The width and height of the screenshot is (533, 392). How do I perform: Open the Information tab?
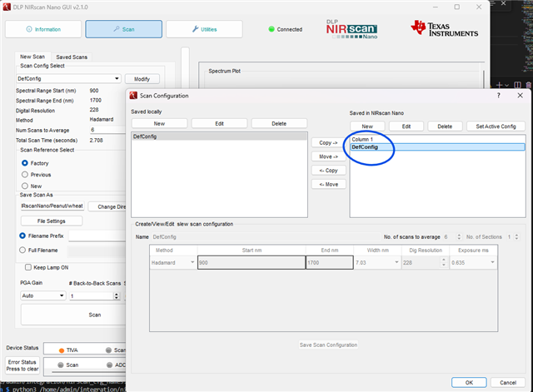pyautogui.click(x=43, y=29)
